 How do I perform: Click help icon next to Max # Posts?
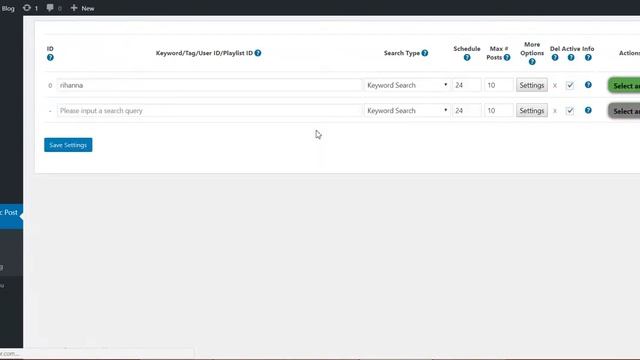tap(507, 58)
